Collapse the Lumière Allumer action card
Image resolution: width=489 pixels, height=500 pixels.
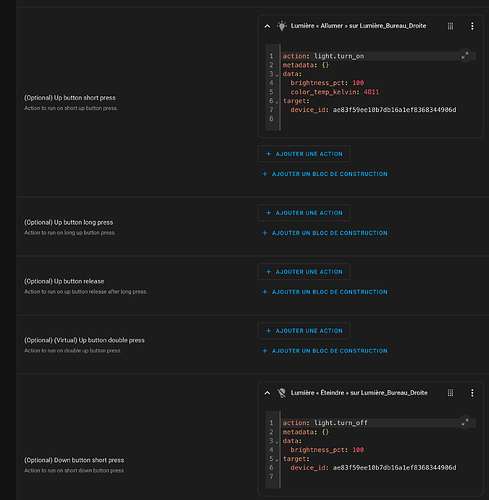(267, 26)
